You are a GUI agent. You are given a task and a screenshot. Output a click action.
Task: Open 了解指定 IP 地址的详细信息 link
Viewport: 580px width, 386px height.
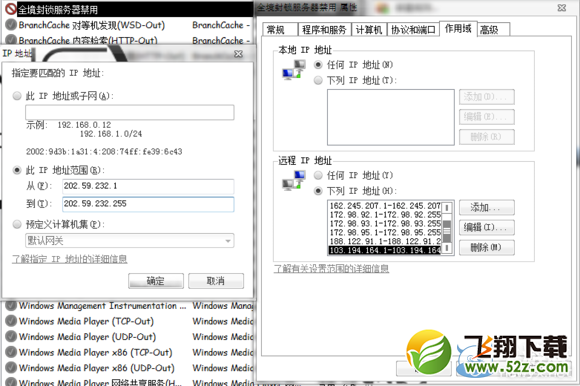[x=70, y=259]
